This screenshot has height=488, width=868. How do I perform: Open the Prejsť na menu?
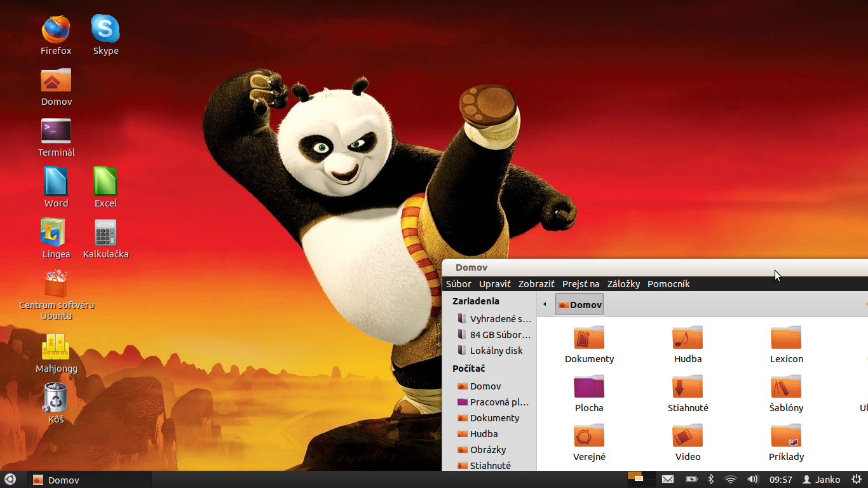(581, 284)
